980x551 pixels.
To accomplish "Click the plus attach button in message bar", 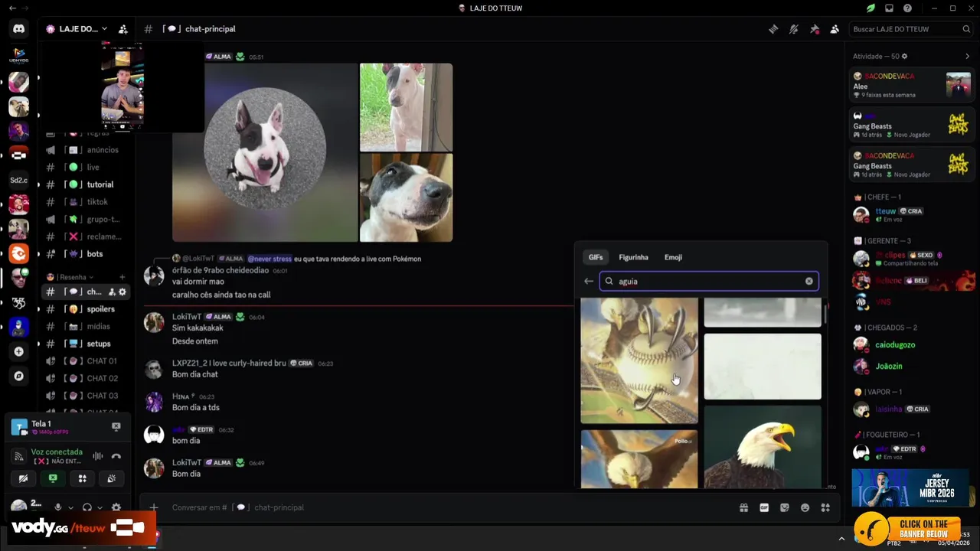I will (154, 507).
